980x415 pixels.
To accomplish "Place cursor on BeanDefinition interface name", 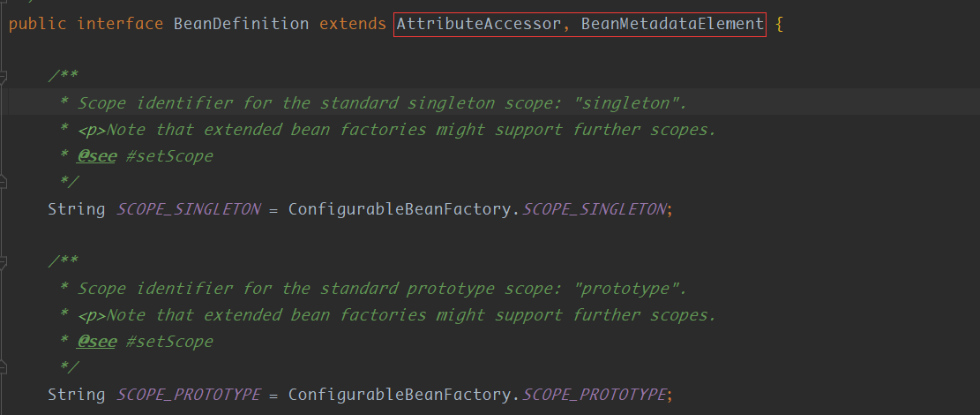I will (241, 24).
